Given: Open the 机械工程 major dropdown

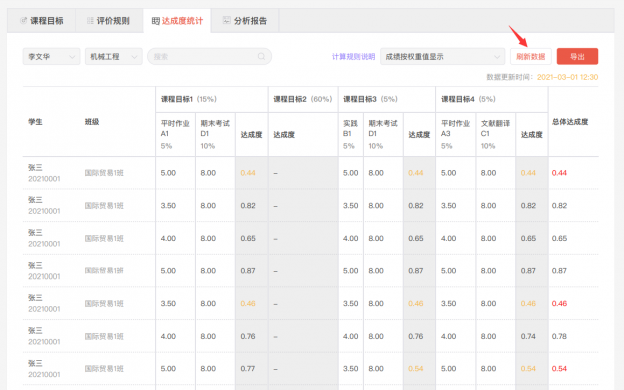Looking at the screenshot, I should (x=113, y=57).
